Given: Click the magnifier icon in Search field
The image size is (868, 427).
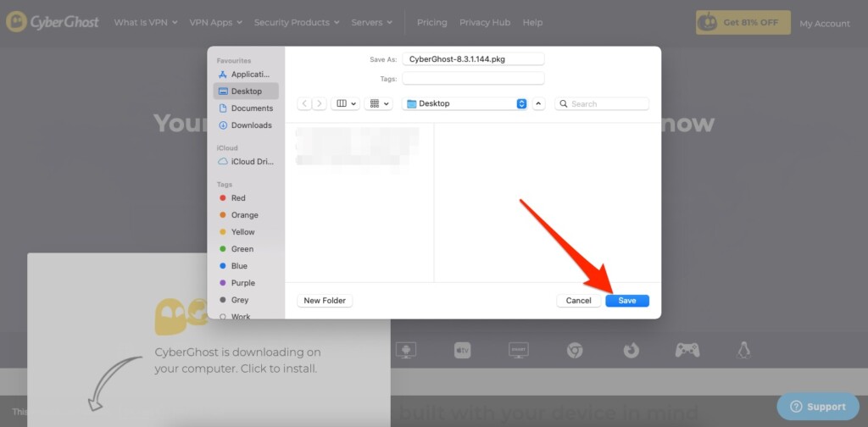Looking at the screenshot, I should point(564,103).
